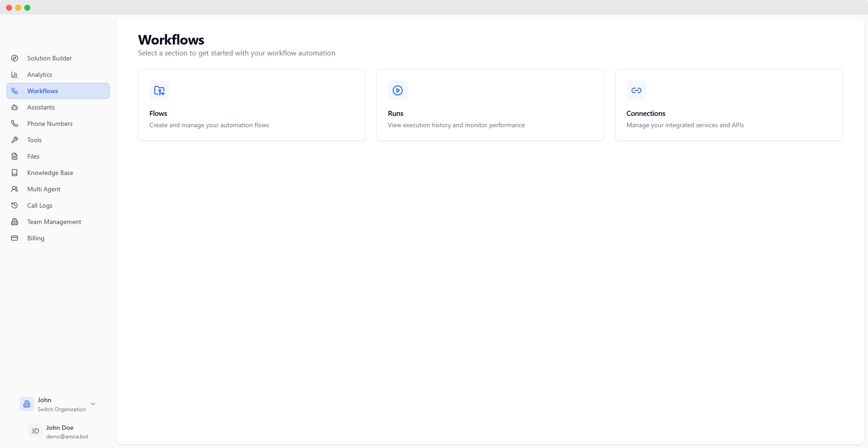Open Phone Numbers via its phone icon
This screenshot has height=448, width=868.
15,124
